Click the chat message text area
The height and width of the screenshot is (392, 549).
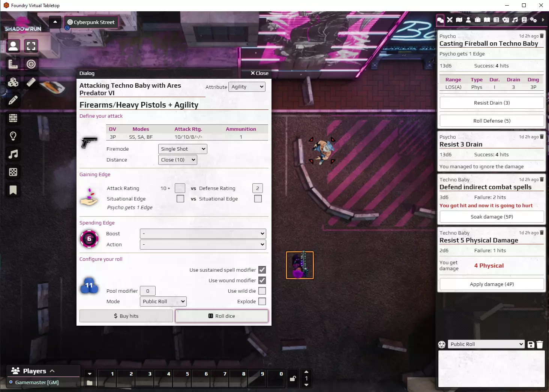click(x=492, y=369)
